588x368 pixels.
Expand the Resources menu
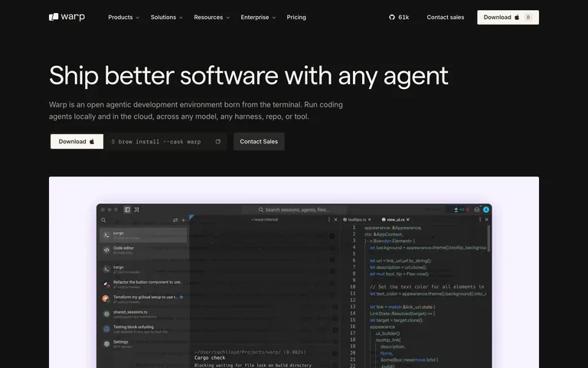click(x=211, y=18)
